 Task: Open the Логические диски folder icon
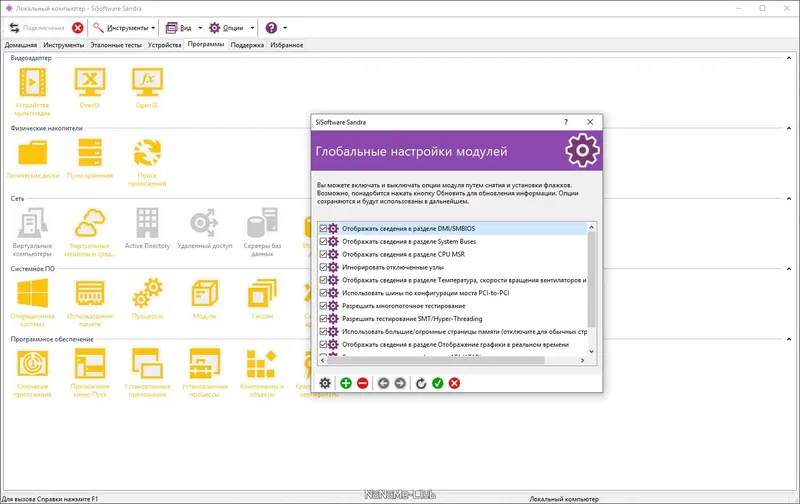coord(33,153)
